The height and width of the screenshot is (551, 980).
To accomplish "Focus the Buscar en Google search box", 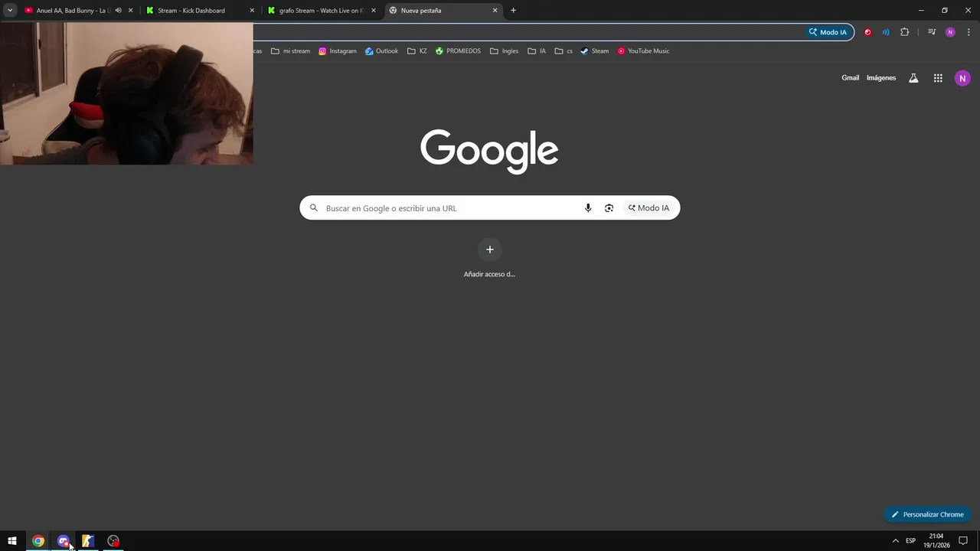I will [x=489, y=208].
